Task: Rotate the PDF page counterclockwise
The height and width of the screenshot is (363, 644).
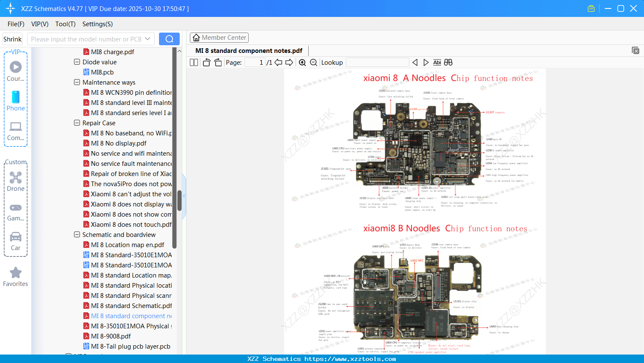Action: (206, 62)
